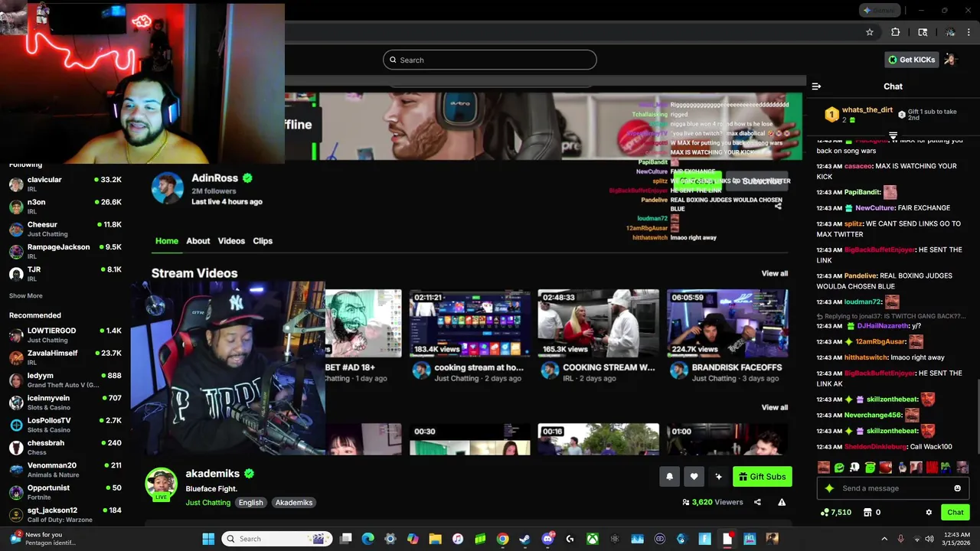Open the browser extensions puzzle icon
This screenshot has height=551, width=980.
click(895, 32)
